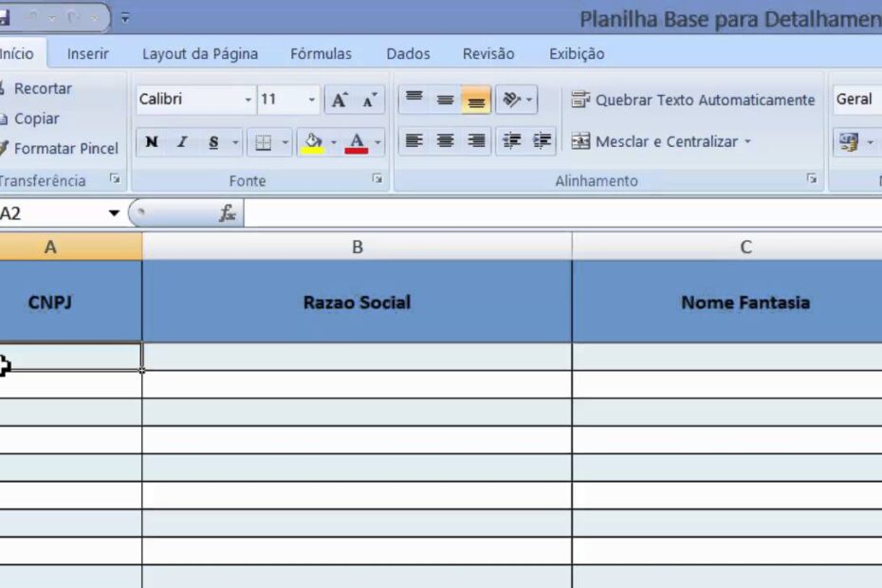Screen dimensions: 882x588
Task: Select the Razao Social header cell
Action: click(x=357, y=303)
